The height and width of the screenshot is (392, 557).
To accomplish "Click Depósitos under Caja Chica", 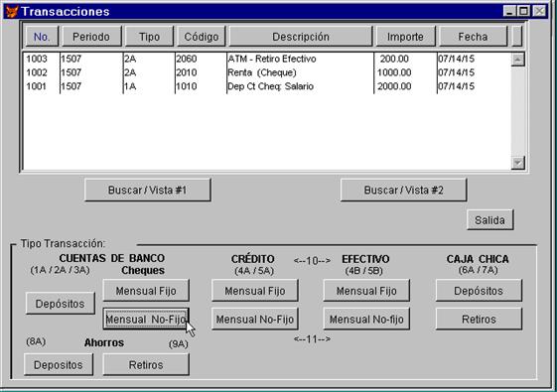I will point(479,291).
